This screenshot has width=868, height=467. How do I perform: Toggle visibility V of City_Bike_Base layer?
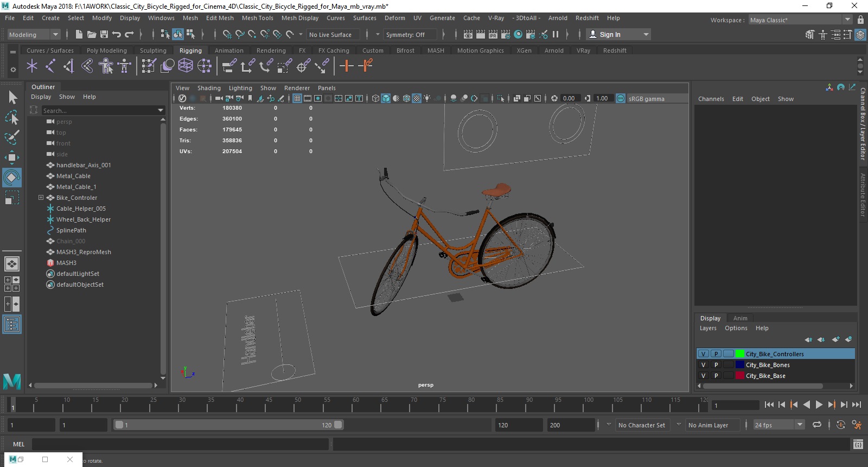point(704,376)
